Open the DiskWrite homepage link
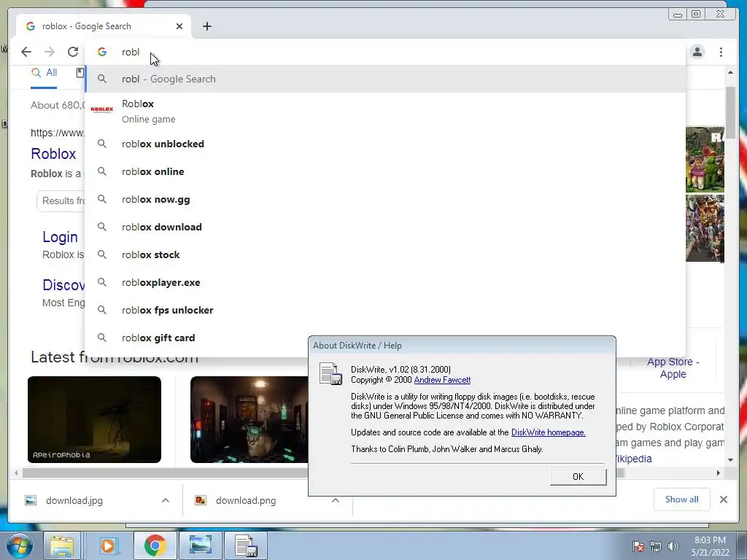 point(549,432)
